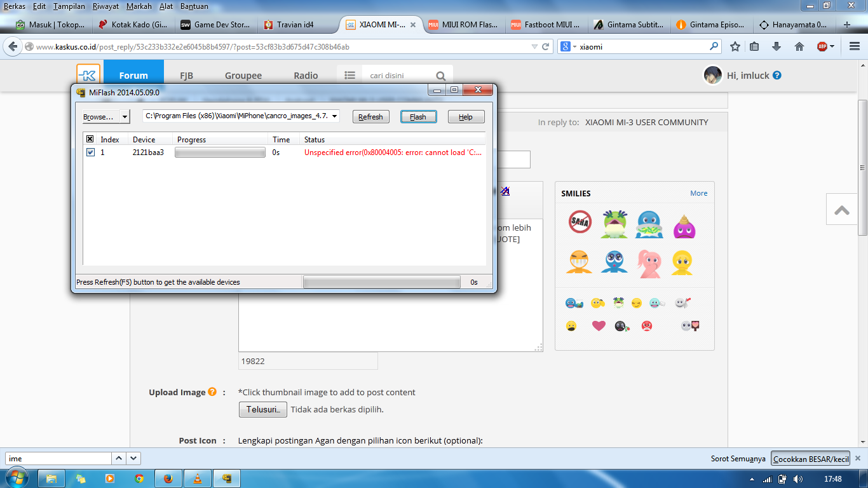Click the kaskus.co.id address bar
This screenshot has width=868, height=488.
pyautogui.click(x=280, y=46)
